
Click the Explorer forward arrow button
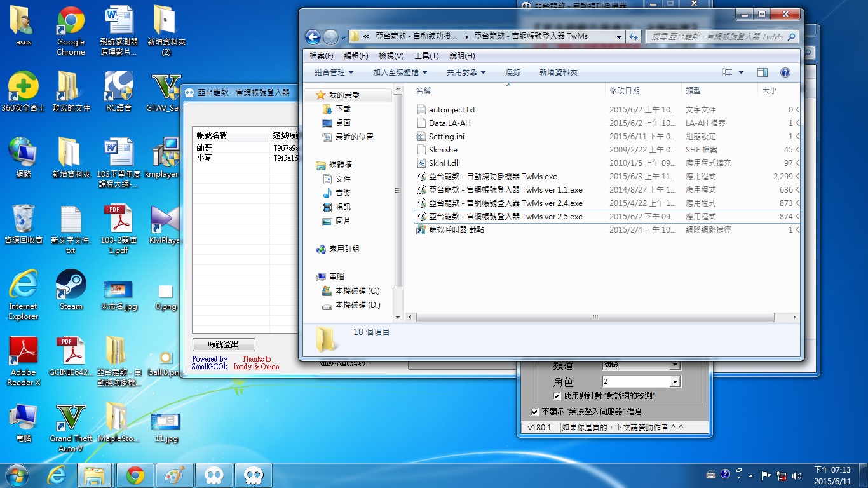click(330, 37)
